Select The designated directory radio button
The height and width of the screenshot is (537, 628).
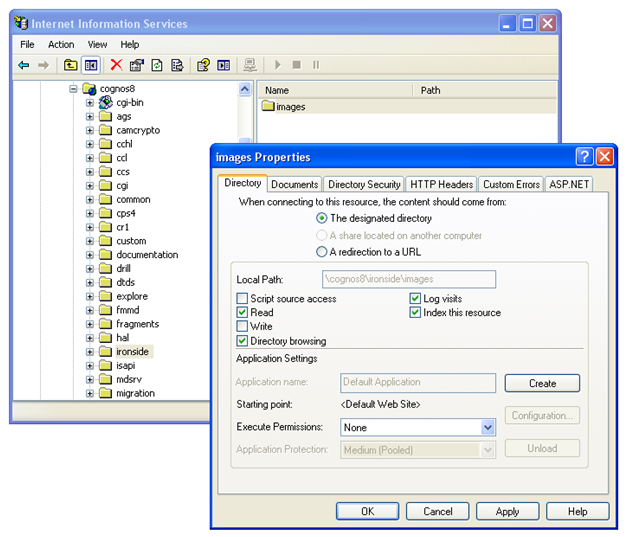322,218
